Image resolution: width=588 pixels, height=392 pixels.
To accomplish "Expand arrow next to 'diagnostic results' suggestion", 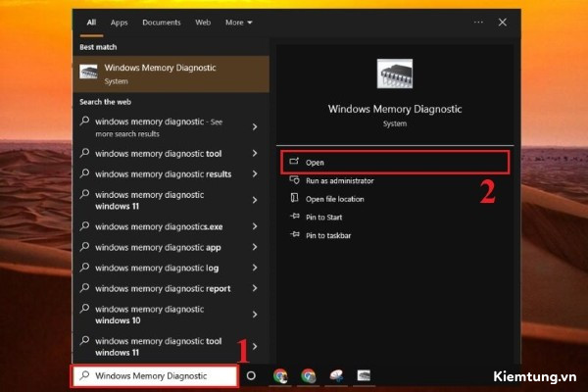I will click(x=255, y=173).
